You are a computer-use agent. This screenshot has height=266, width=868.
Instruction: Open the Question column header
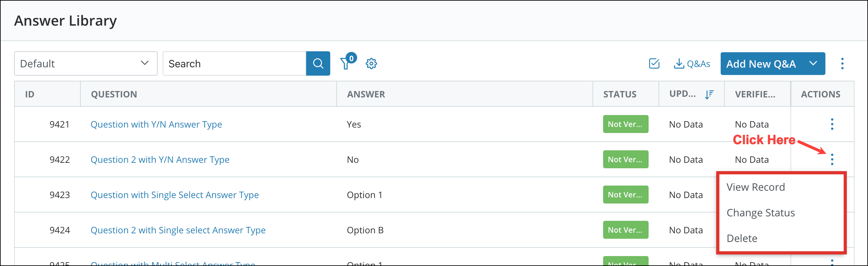(114, 94)
